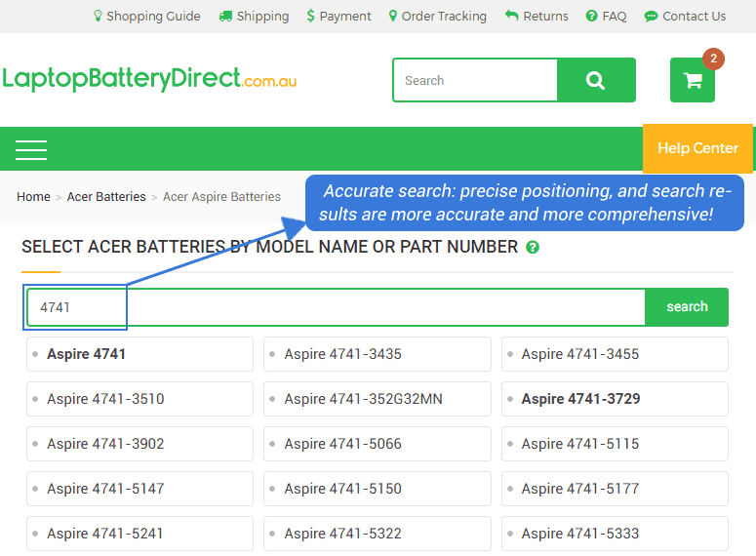756x556 pixels.
Task: Click the help icon beside the heading
Action: [533, 248]
